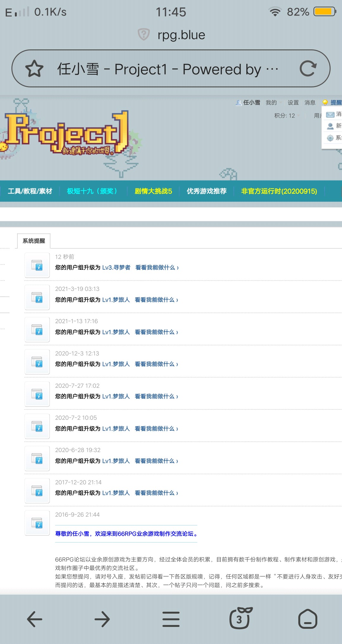Open the tab switcher showing 3 tabs
The image size is (342, 644).
pos(240,618)
